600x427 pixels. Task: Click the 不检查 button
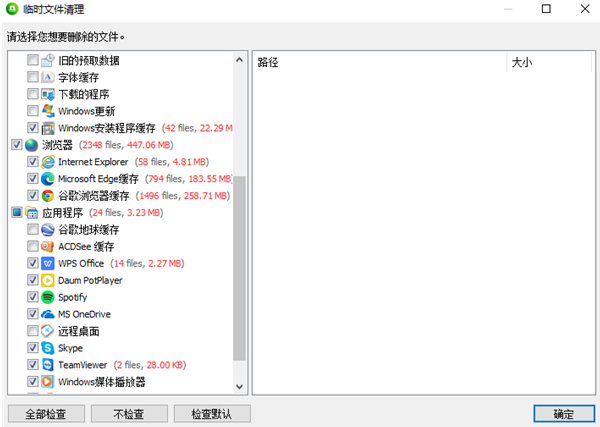pos(129,414)
